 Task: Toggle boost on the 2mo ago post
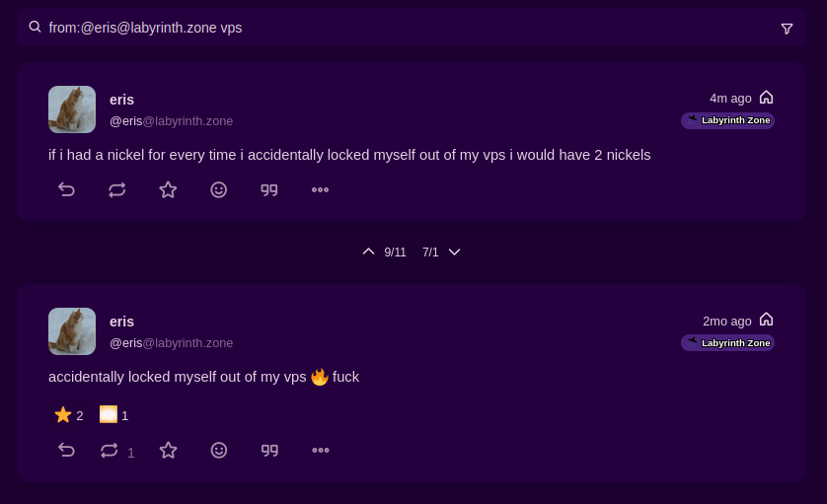(x=110, y=450)
